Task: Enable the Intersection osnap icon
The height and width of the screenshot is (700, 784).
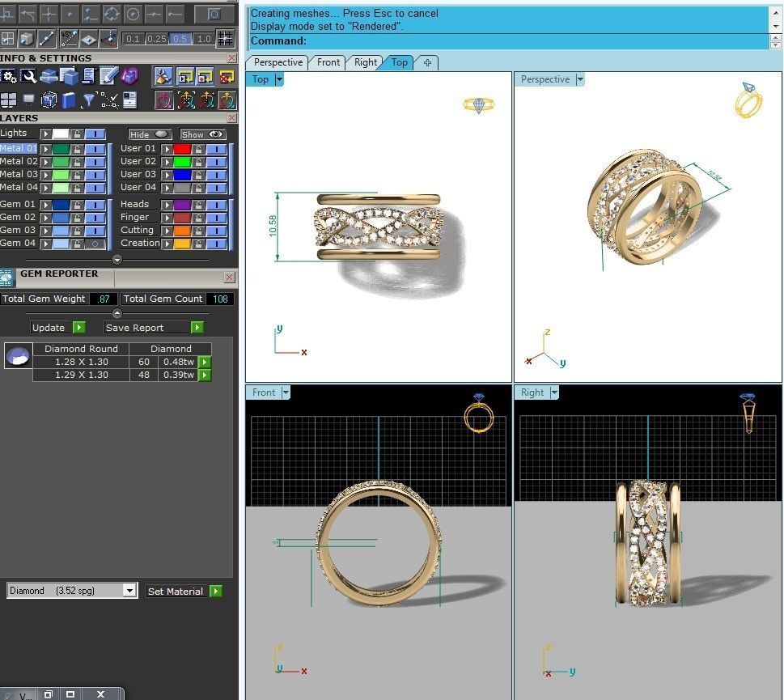Action: 49,14
